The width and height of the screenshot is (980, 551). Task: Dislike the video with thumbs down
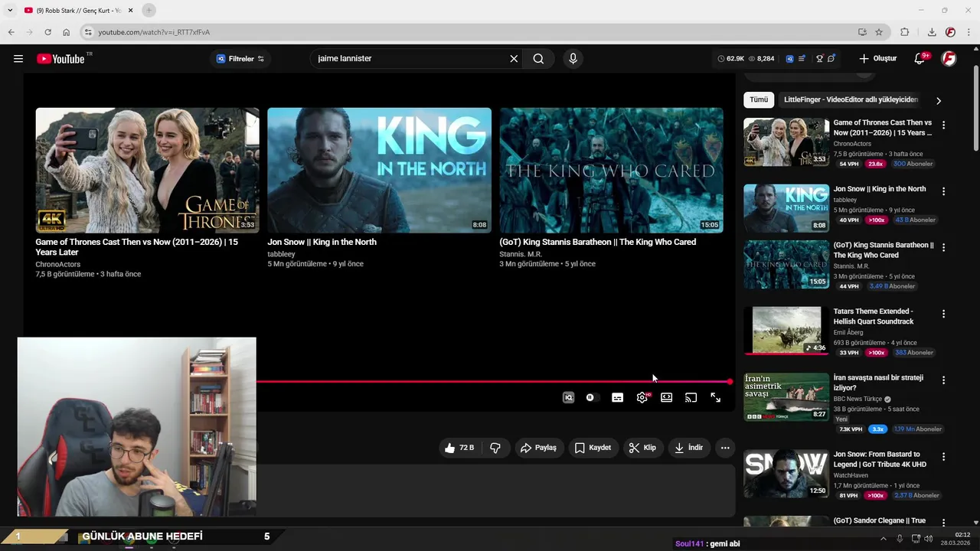(x=495, y=448)
